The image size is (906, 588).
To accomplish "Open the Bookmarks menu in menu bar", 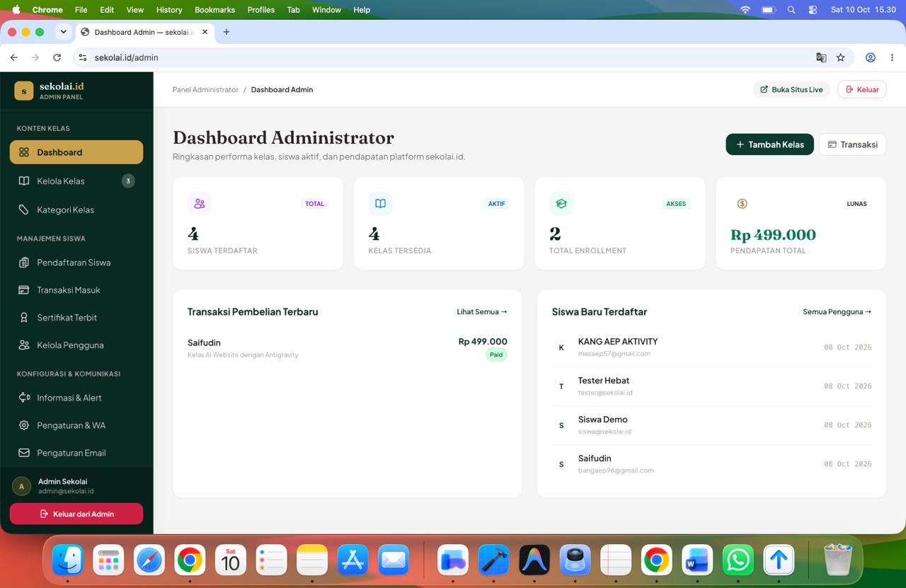I will 214,10.
